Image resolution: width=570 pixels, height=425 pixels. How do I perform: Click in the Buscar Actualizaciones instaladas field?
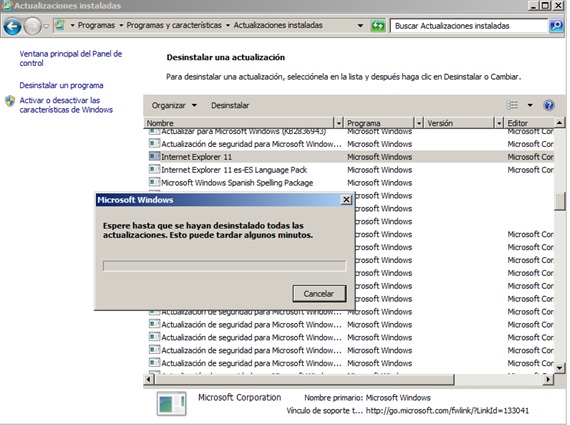[469, 26]
